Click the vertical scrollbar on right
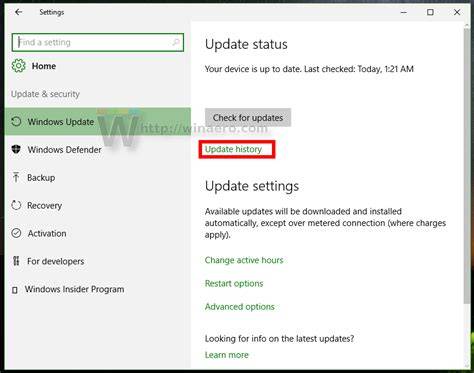Image resolution: width=474 pixels, height=373 pixels. (467, 167)
